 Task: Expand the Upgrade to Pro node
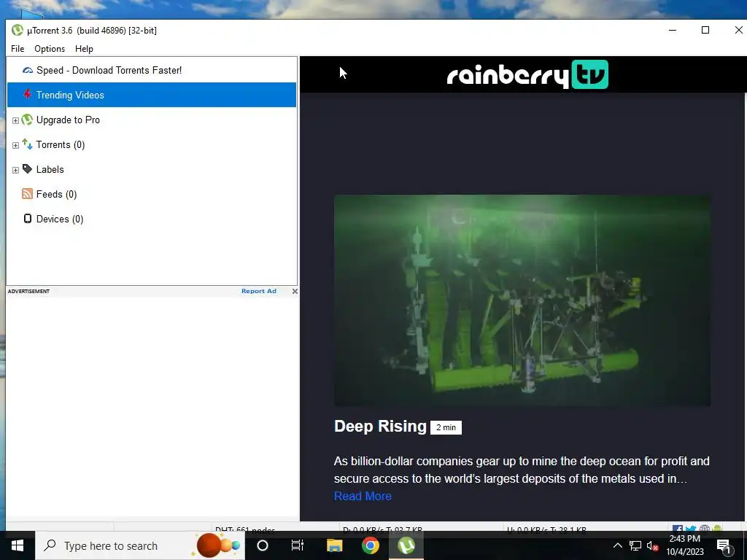click(x=15, y=120)
